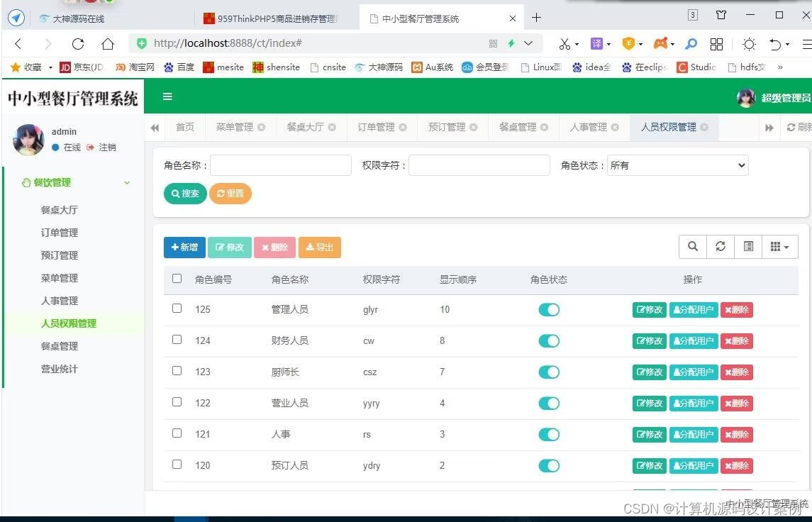This screenshot has width=812, height=522.
Task: Click the admin avatar in the sidebar
Action: click(28, 139)
